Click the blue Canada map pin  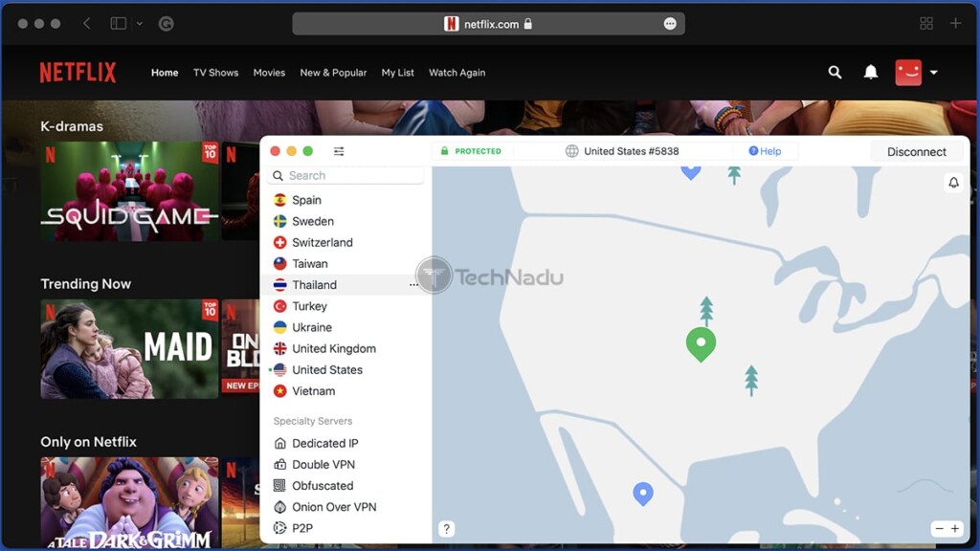[x=691, y=171]
